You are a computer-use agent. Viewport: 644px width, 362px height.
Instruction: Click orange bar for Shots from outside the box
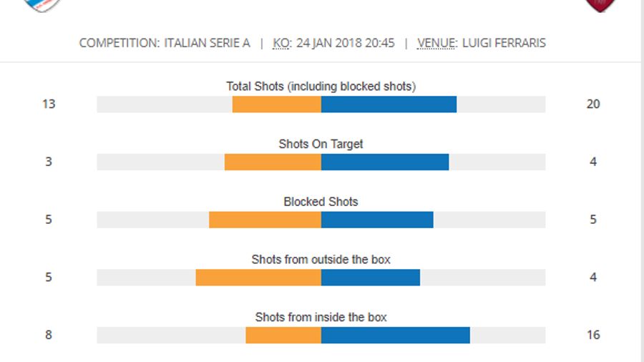258,278
